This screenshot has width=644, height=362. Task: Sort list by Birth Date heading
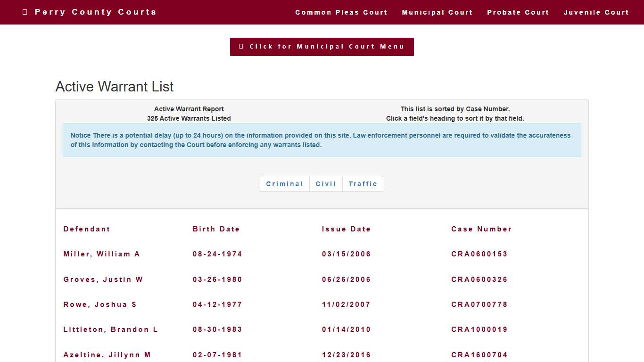216,229
